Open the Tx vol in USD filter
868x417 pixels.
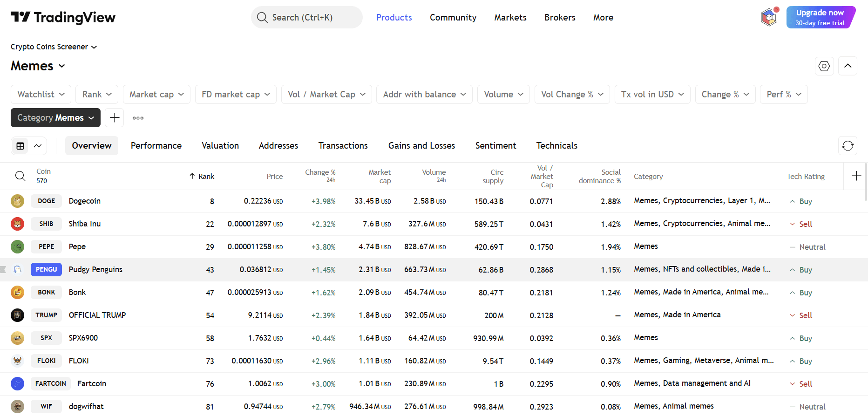click(x=652, y=95)
